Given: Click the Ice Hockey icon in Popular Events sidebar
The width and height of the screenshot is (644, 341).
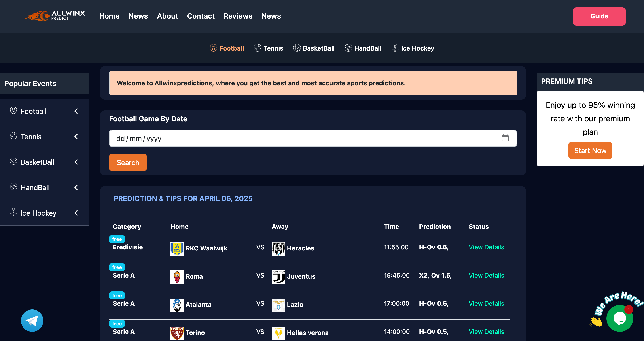Looking at the screenshot, I should [x=13, y=212].
